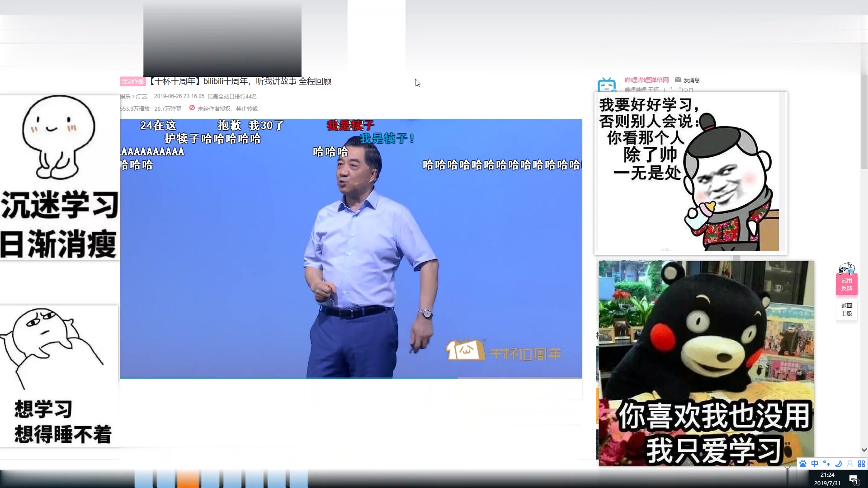Screen dimensions: 868x488
Task: Toggle Chinese/English input with the 中 switch
Action: click(x=815, y=464)
